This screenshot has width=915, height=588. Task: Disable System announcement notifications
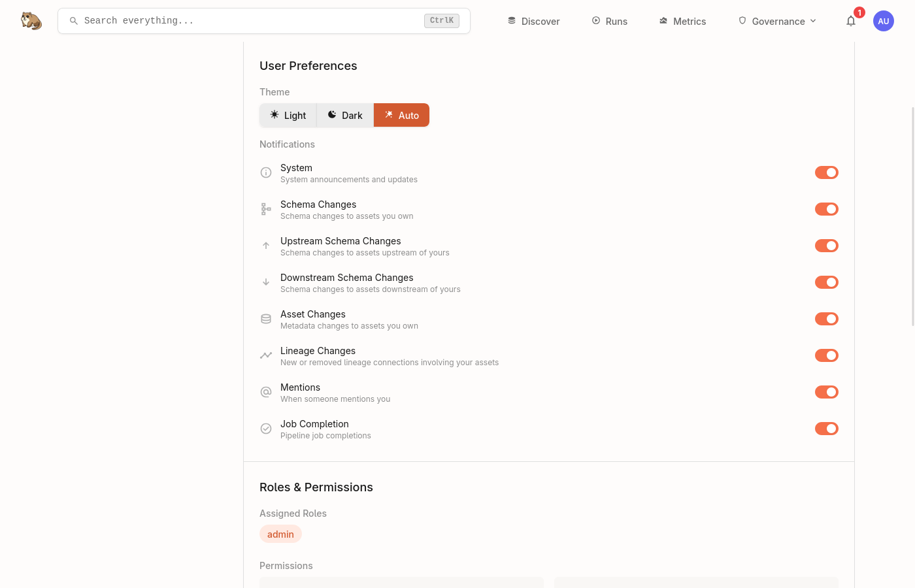point(826,172)
